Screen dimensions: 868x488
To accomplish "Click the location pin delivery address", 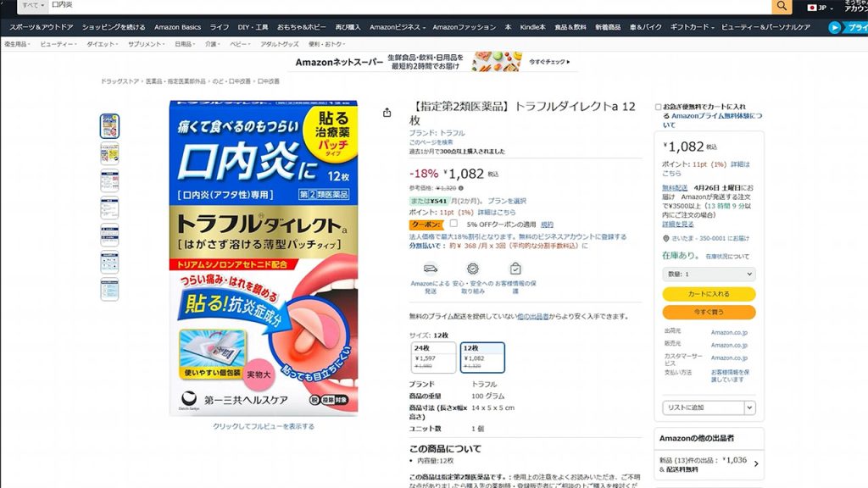I will (666, 239).
